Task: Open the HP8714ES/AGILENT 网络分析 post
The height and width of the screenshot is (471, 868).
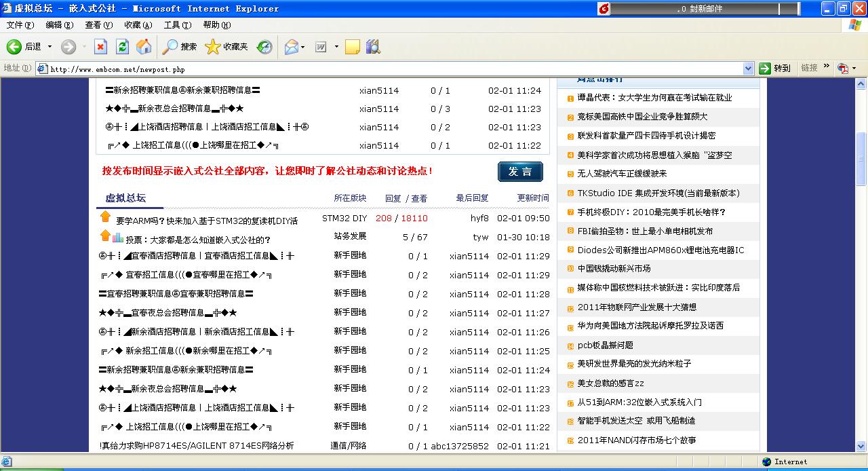Action: (197, 446)
